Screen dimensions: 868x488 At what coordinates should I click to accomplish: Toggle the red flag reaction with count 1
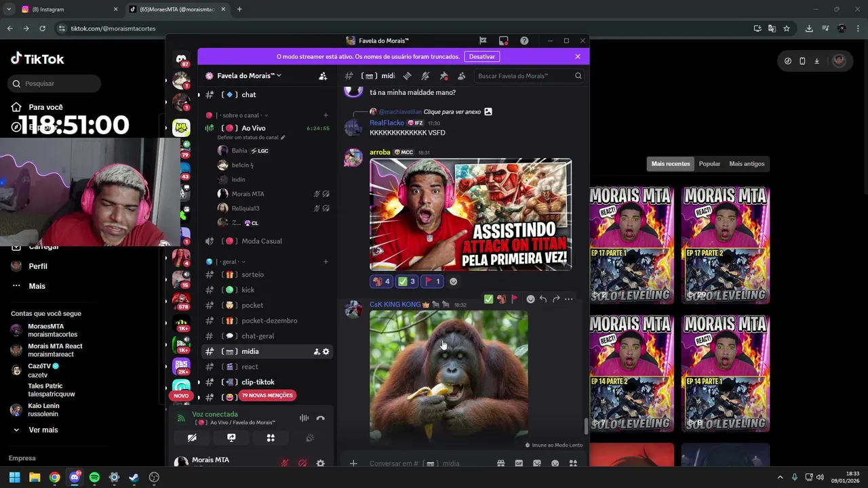tap(432, 281)
